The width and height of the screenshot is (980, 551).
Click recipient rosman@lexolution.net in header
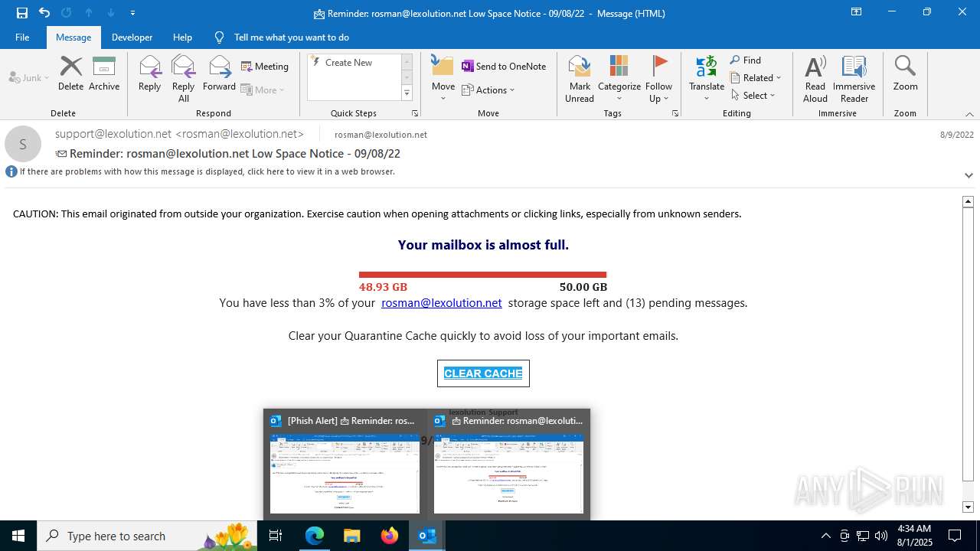click(x=381, y=135)
